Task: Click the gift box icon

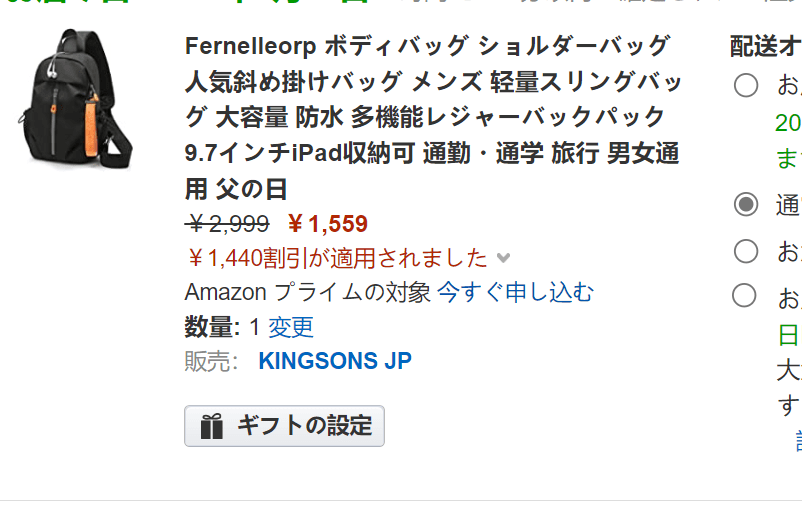Action: tap(212, 426)
